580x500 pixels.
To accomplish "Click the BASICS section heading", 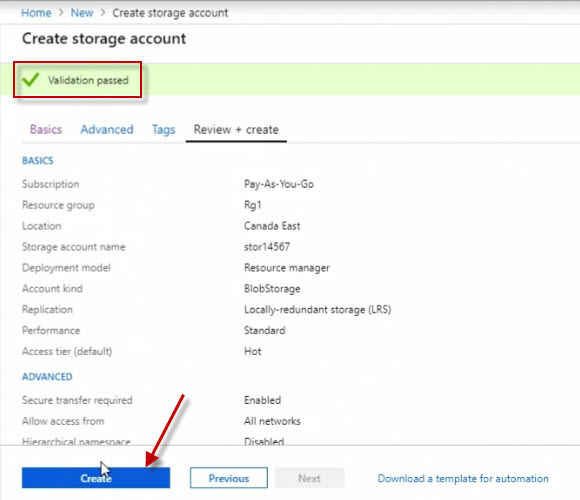I will coord(38,161).
